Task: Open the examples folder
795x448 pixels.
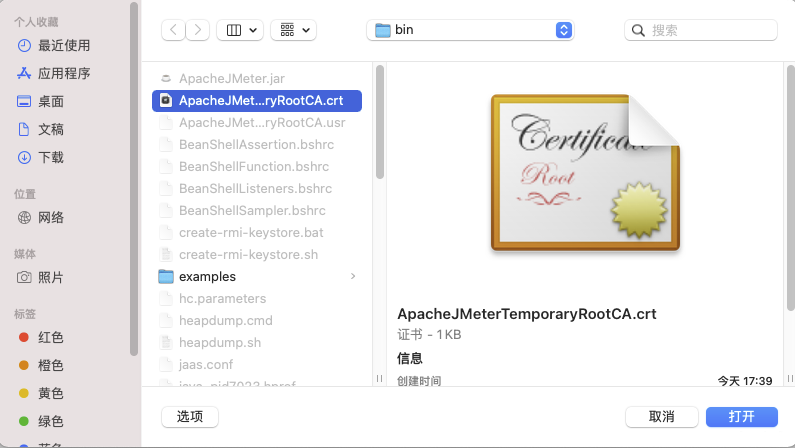Action: 257,276
